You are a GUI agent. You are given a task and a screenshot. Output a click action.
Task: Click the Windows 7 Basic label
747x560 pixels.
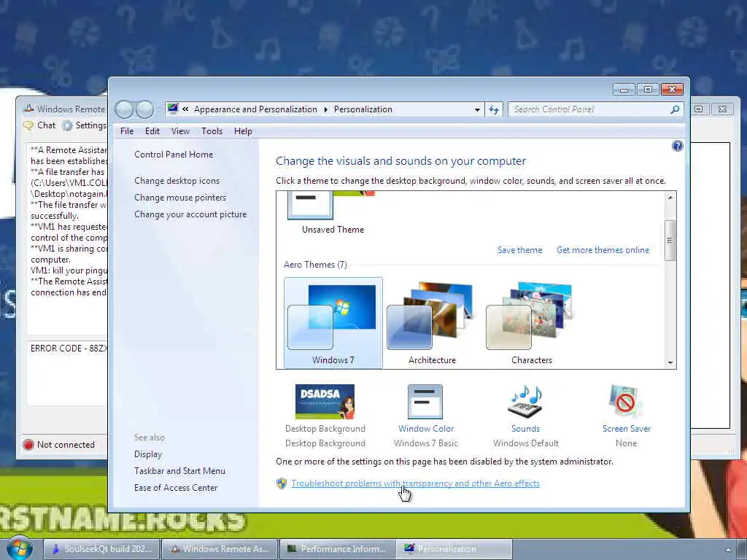pos(425,443)
